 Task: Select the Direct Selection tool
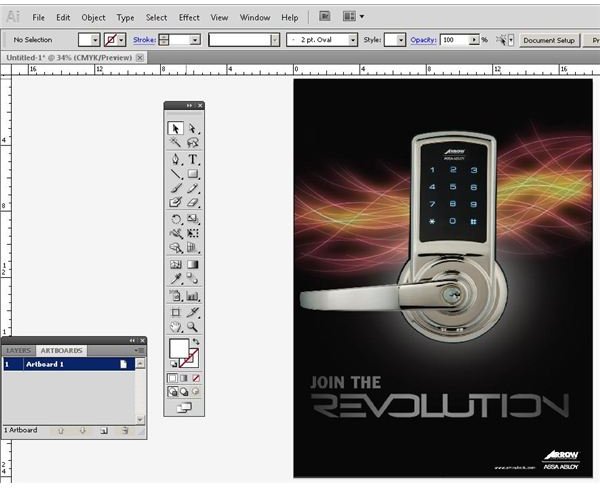192,129
